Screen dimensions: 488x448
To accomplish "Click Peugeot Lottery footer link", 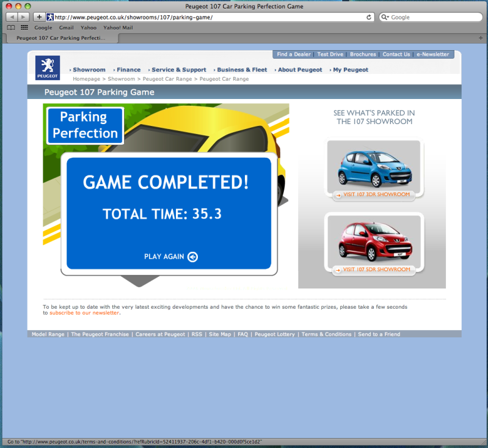I will tap(274, 334).
